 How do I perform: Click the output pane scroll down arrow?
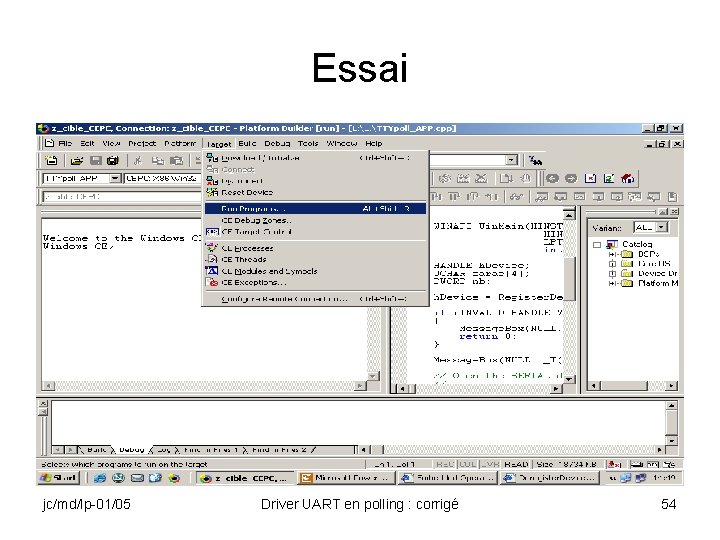point(671,440)
